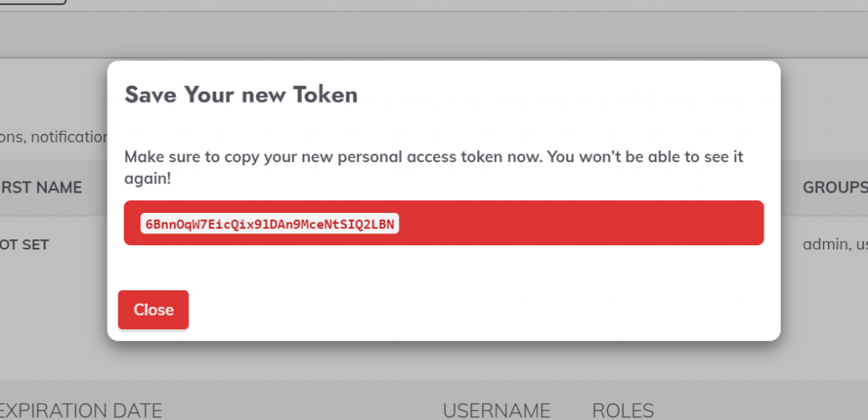
Task: Sort by the FIRST NAME column header
Action: click(42, 187)
